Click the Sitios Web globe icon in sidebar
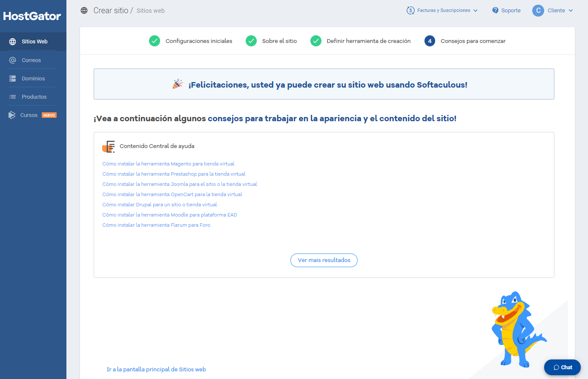 pos(13,42)
